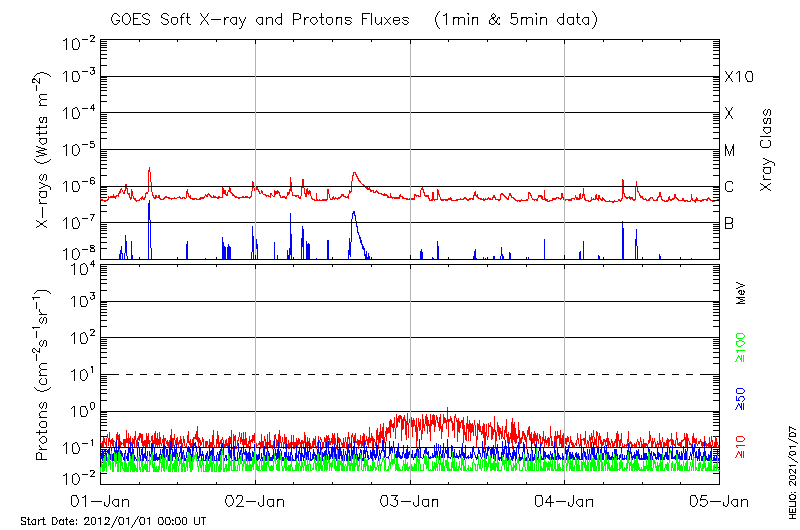The height and width of the screenshot is (530, 800).
Task: Select the M flare class label
Action: tap(730, 151)
